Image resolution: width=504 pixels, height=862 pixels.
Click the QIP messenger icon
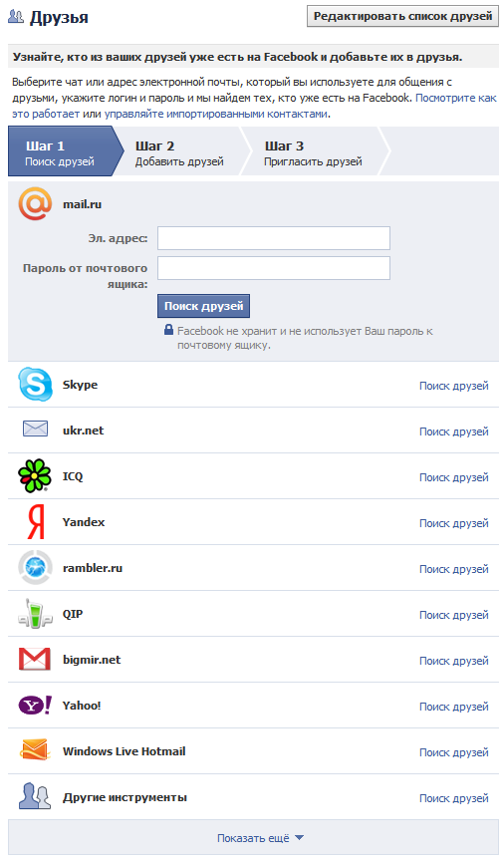point(35,614)
